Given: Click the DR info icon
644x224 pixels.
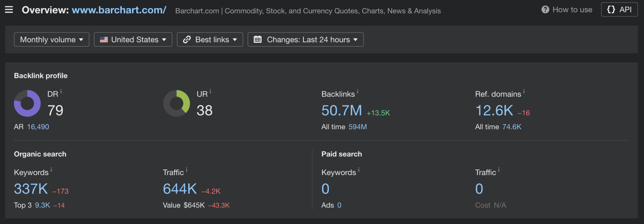Looking at the screenshot, I should 61,91.
